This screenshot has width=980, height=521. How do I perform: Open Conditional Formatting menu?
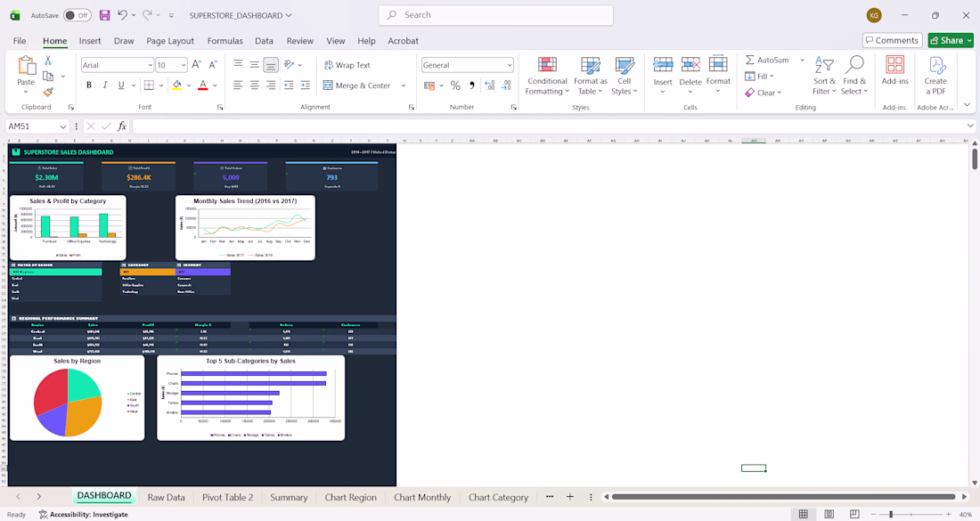pyautogui.click(x=547, y=76)
